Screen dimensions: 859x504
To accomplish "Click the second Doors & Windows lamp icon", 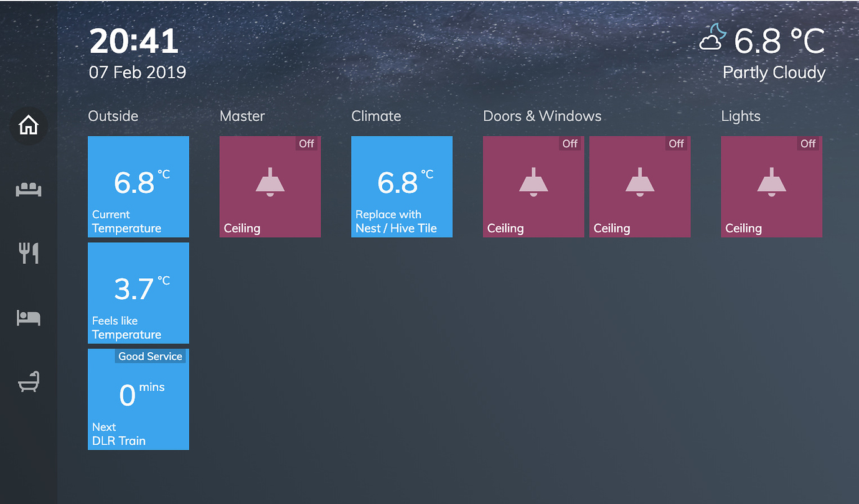I will point(639,182).
